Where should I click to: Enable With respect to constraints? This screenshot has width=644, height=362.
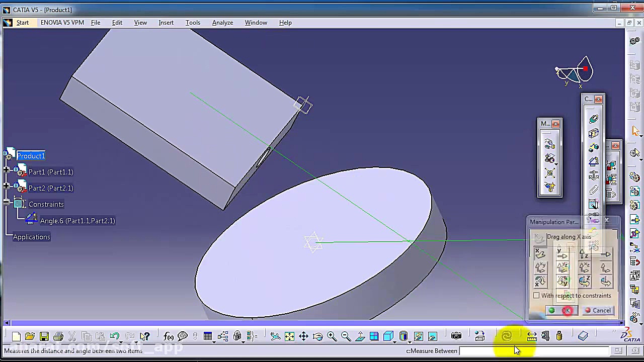pyautogui.click(x=536, y=296)
